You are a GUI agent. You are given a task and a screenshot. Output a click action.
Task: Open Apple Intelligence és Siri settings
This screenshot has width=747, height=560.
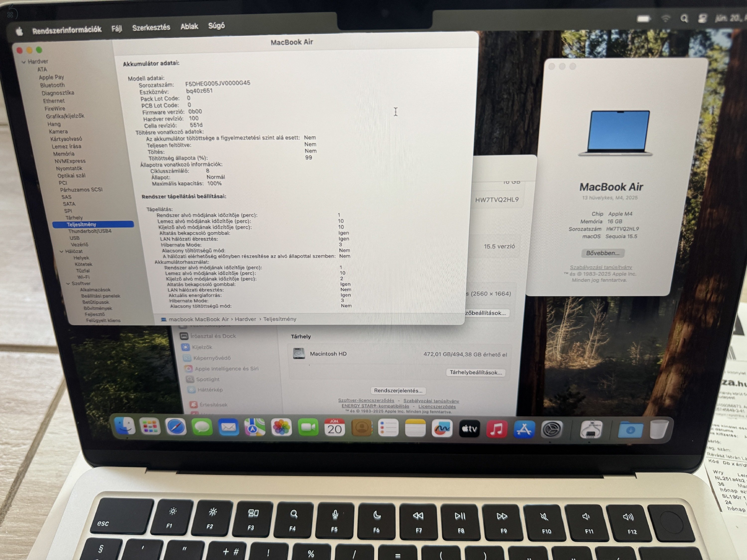tap(222, 369)
